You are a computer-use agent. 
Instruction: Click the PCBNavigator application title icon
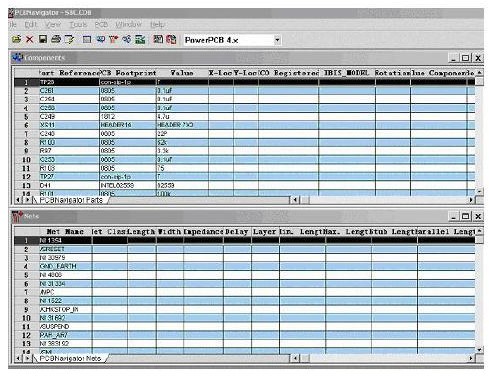click(x=11, y=13)
